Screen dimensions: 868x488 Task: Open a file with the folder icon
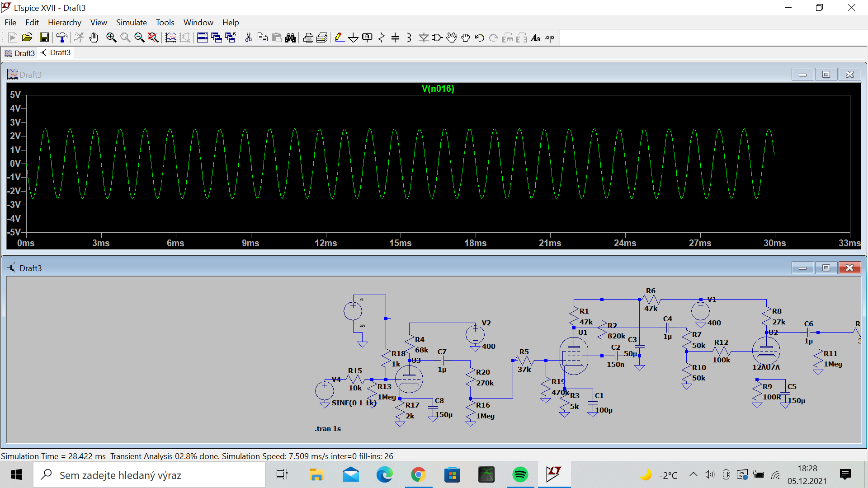(x=27, y=38)
